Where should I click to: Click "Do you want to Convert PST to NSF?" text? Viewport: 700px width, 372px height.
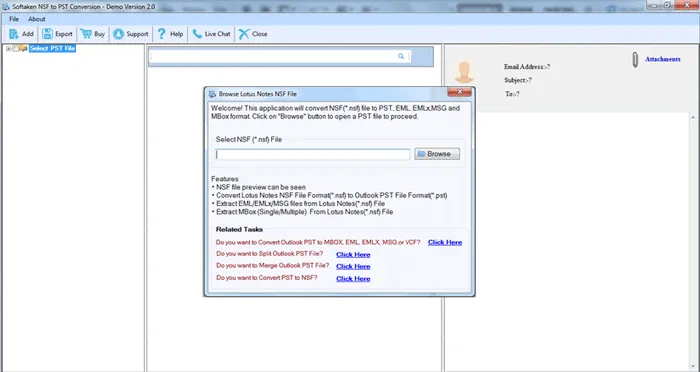click(267, 278)
